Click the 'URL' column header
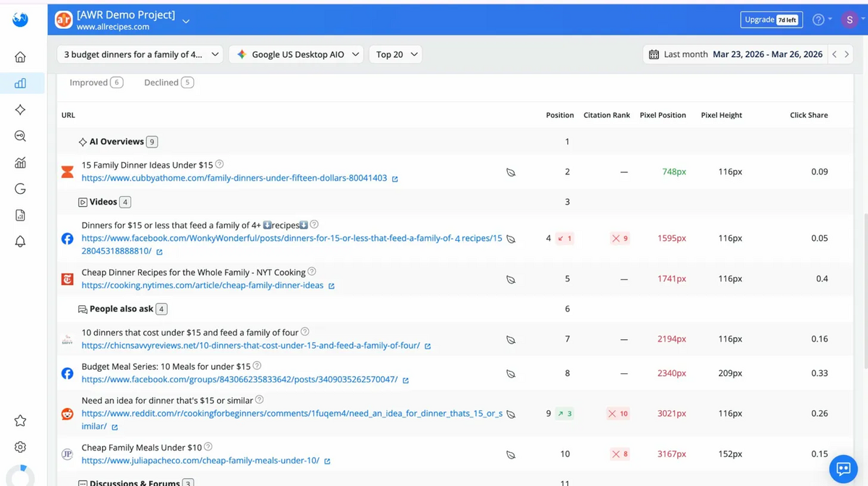This screenshot has width=868, height=486. pyautogui.click(x=68, y=115)
